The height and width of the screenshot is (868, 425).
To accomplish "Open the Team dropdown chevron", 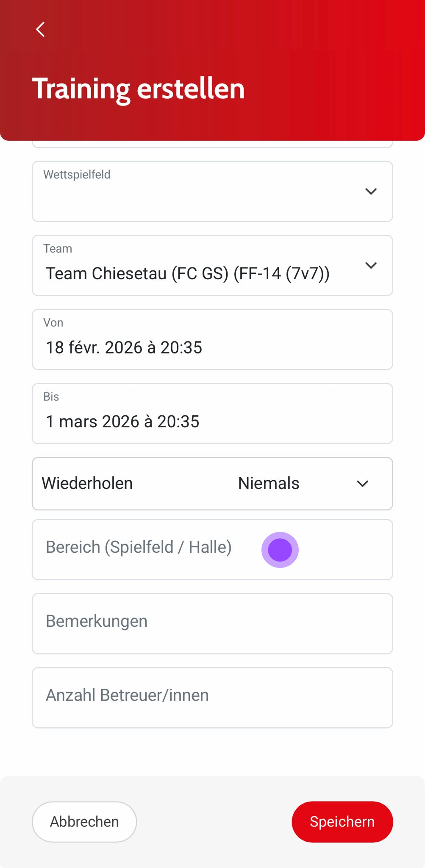I will [371, 266].
